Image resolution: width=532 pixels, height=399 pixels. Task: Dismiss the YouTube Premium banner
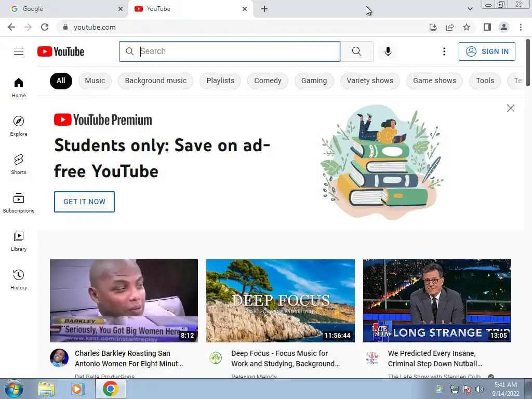[510, 108]
